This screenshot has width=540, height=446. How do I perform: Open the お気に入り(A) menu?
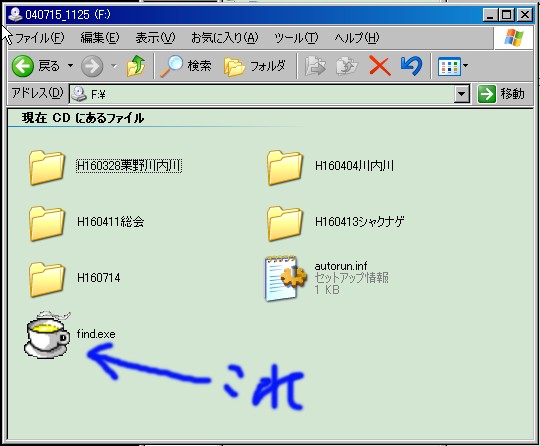225,38
